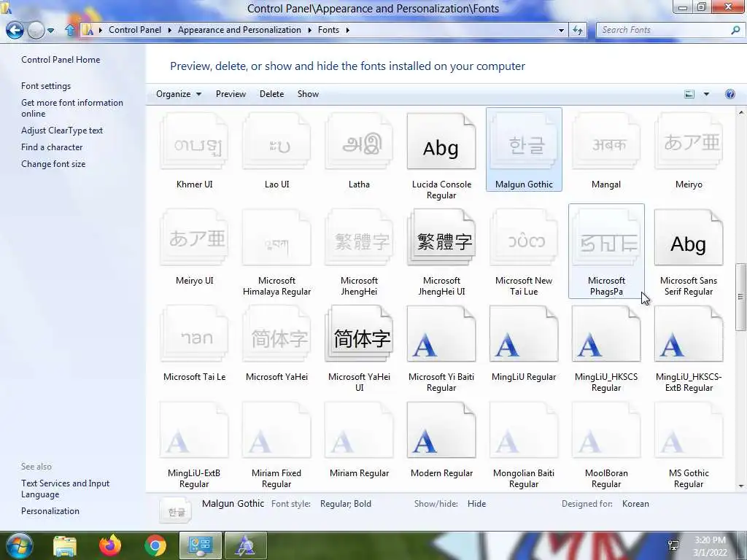Select the Microsoft Sans Serif Regular font icon
This screenshot has height=560, width=747.
tap(689, 238)
